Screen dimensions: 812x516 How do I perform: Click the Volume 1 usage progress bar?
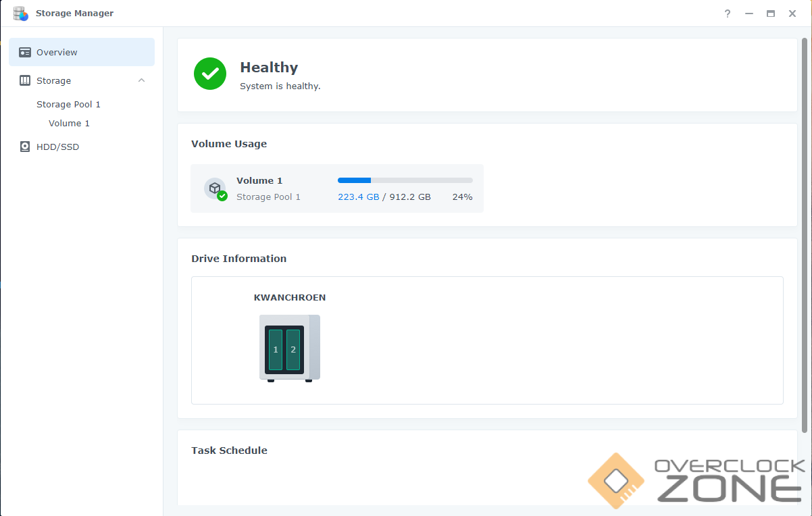(405, 180)
